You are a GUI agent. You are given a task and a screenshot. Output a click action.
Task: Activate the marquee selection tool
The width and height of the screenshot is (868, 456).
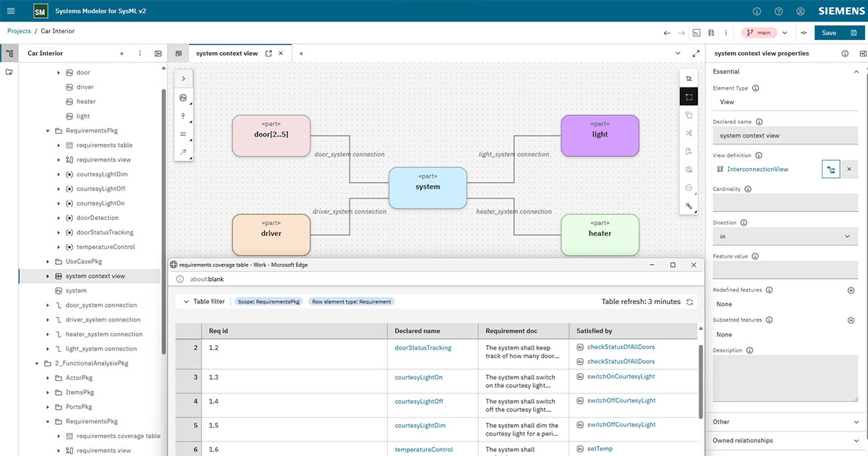click(689, 97)
